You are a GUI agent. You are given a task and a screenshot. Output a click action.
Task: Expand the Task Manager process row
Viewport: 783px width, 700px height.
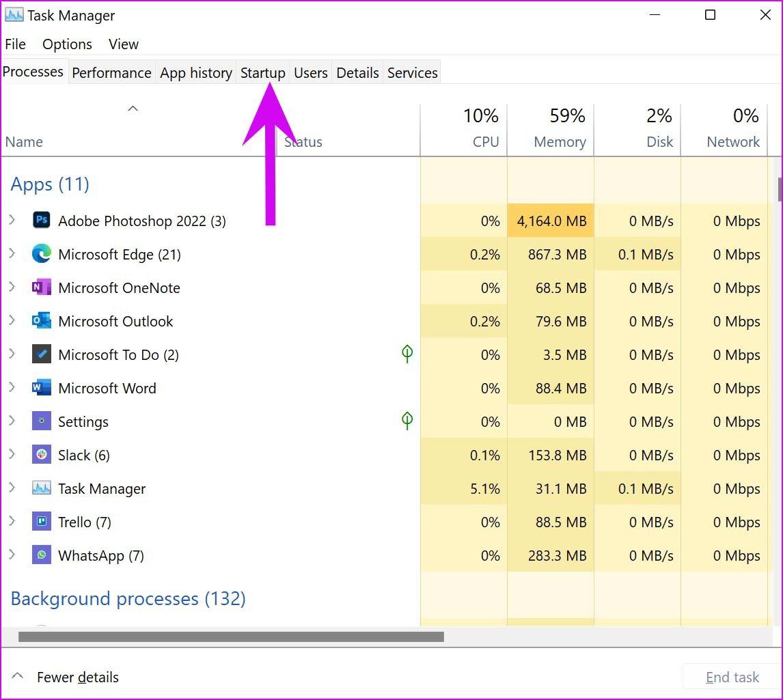(12, 488)
